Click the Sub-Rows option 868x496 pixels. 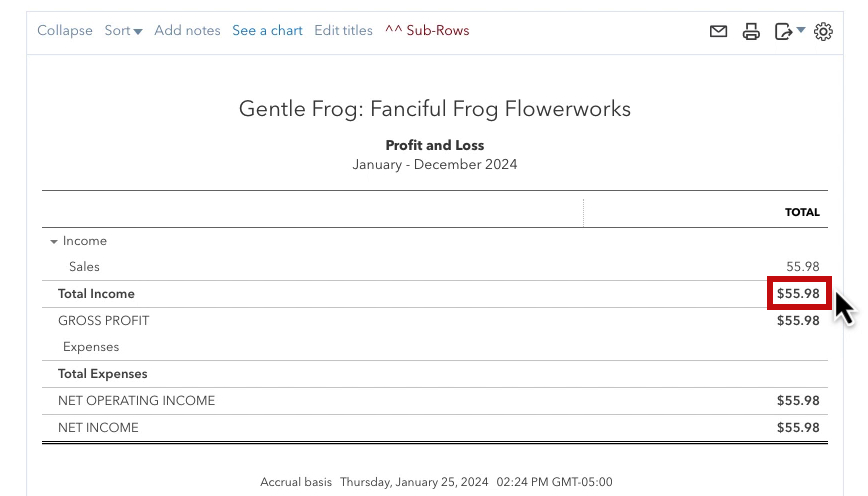(427, 30)
